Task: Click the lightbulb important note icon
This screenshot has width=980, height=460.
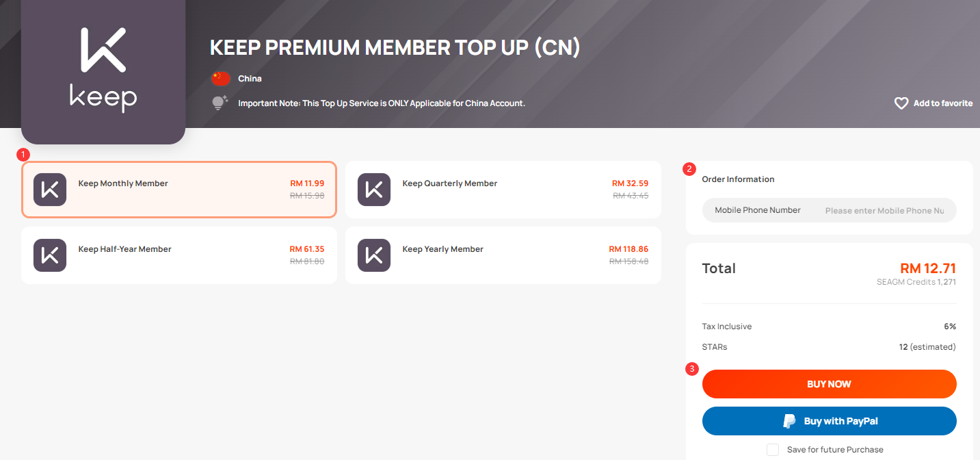Action: (219, 103)
